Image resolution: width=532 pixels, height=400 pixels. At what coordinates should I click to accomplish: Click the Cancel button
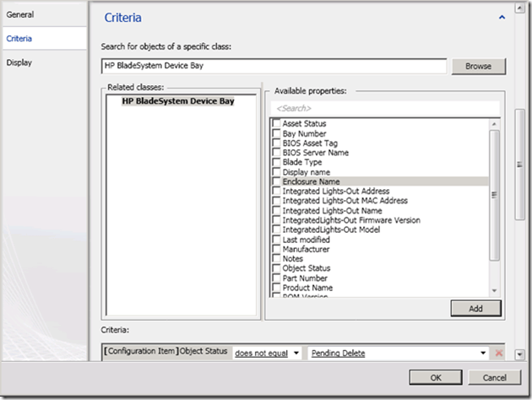point(494,376)
